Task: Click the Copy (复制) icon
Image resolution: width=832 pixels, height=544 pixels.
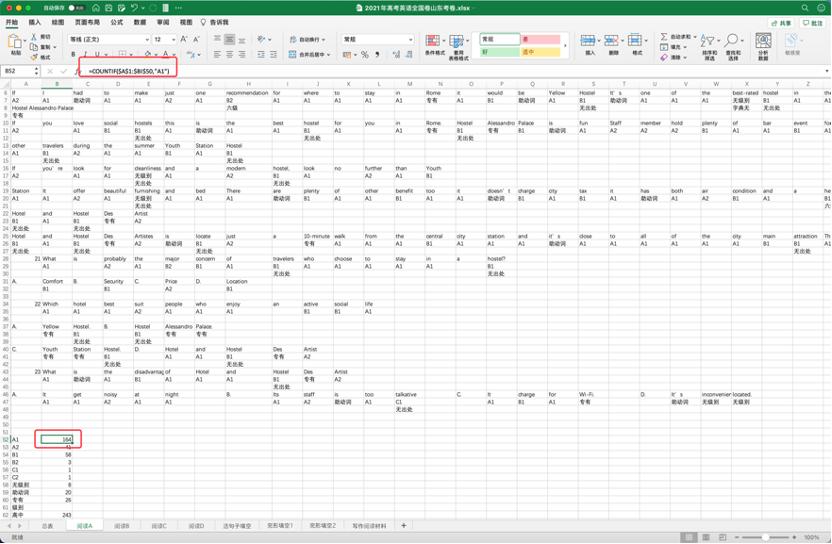Action: (34, 47)
